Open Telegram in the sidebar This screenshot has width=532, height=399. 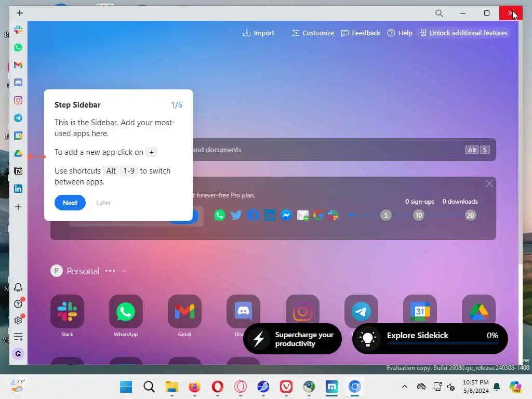18,118
